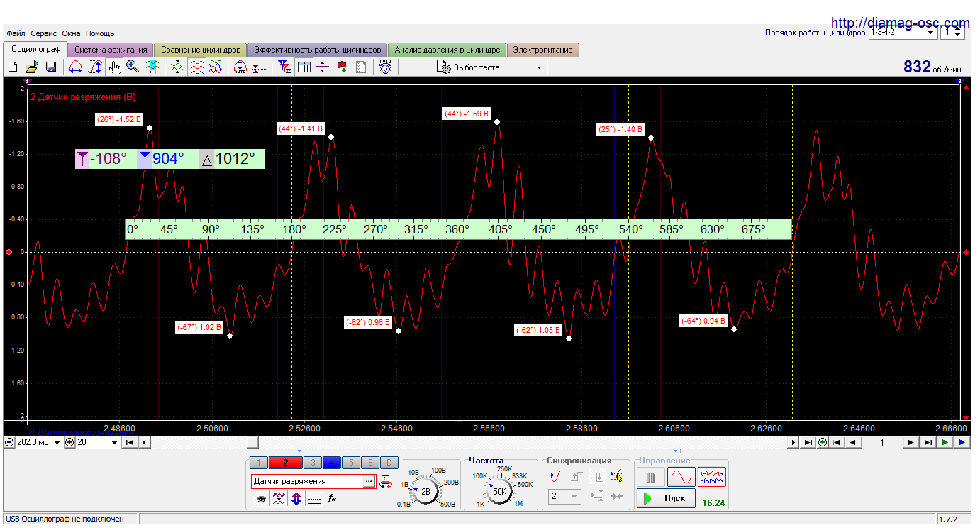Open the diamag-osc.com link

point(899,22)
